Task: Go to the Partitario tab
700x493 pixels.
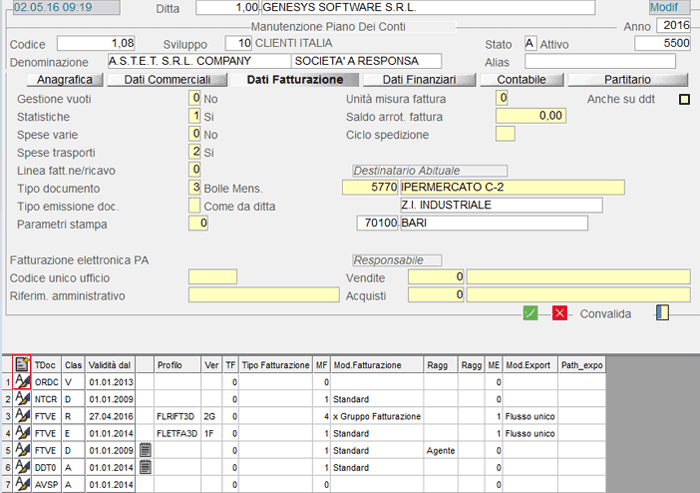Action: pos(627,80)
